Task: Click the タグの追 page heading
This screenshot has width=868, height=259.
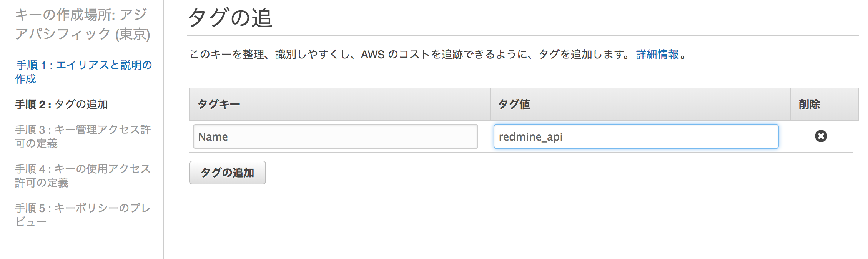Action: (230, 18)
